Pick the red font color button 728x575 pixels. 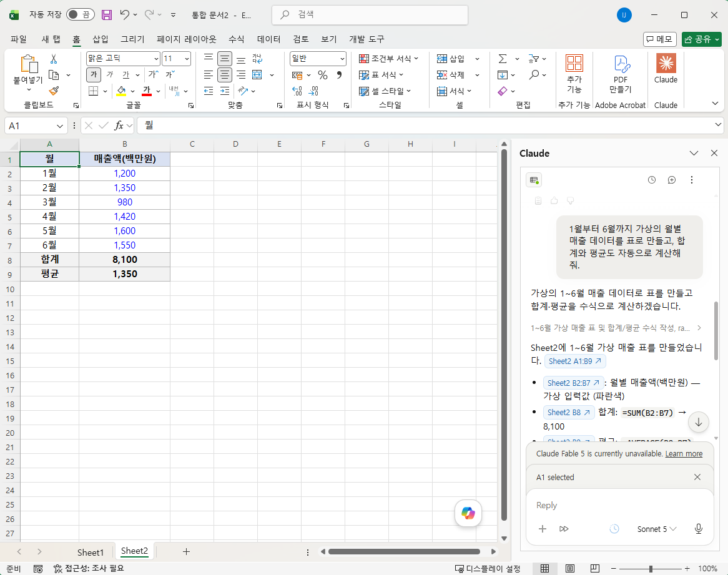tap(147, 91)
